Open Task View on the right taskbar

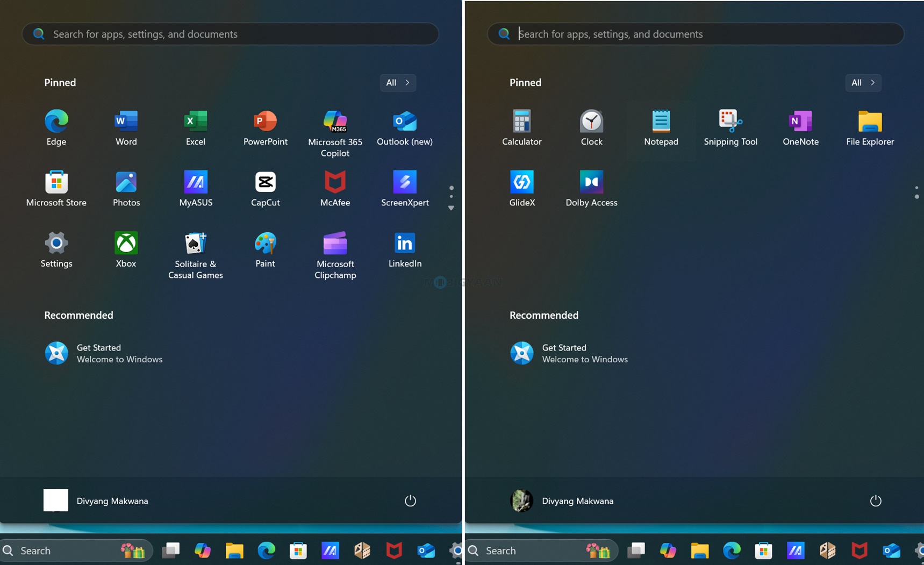pyautogui.click(x=636, y=550)
